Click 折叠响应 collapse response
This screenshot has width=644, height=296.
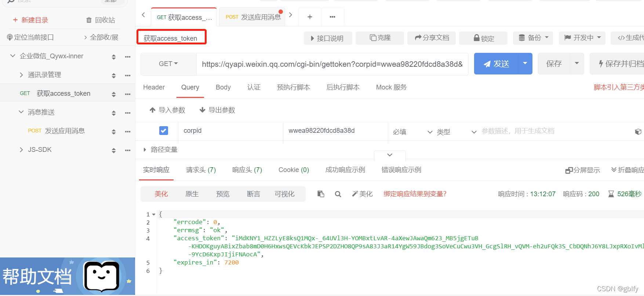pyautogui.click(x=627, y=170)
